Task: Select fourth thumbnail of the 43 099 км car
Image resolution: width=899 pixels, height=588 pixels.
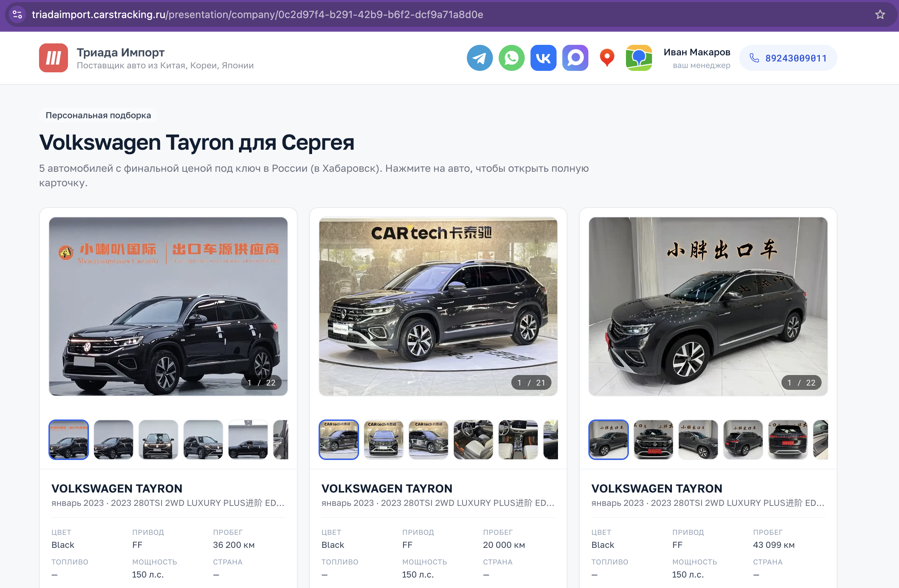Action: point(743,440)
